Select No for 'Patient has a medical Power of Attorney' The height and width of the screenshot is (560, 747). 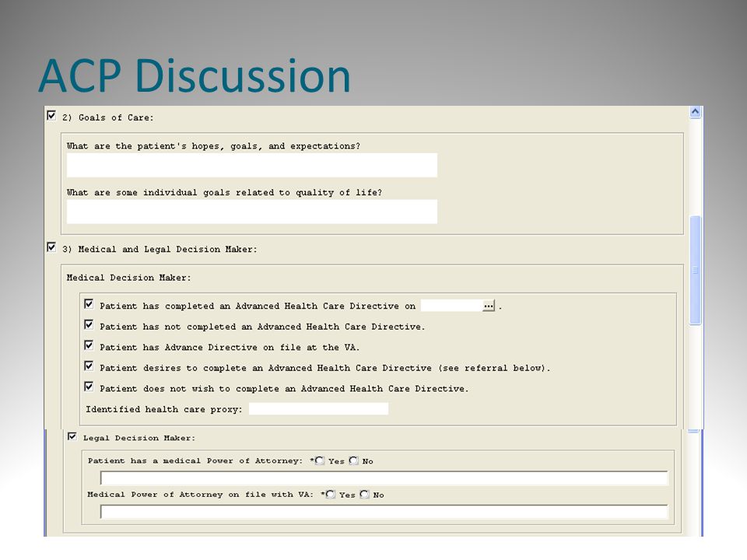point(353,460)
